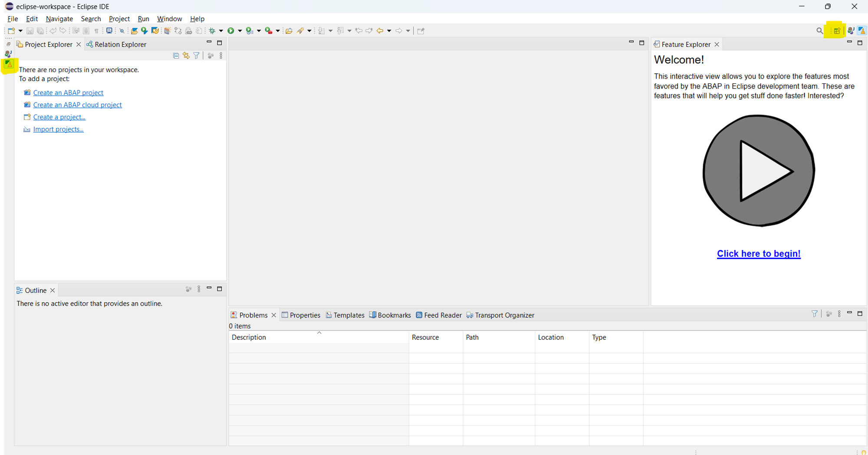
Task: Toggle the Java EE perspective button
Action: coord(851,31)
